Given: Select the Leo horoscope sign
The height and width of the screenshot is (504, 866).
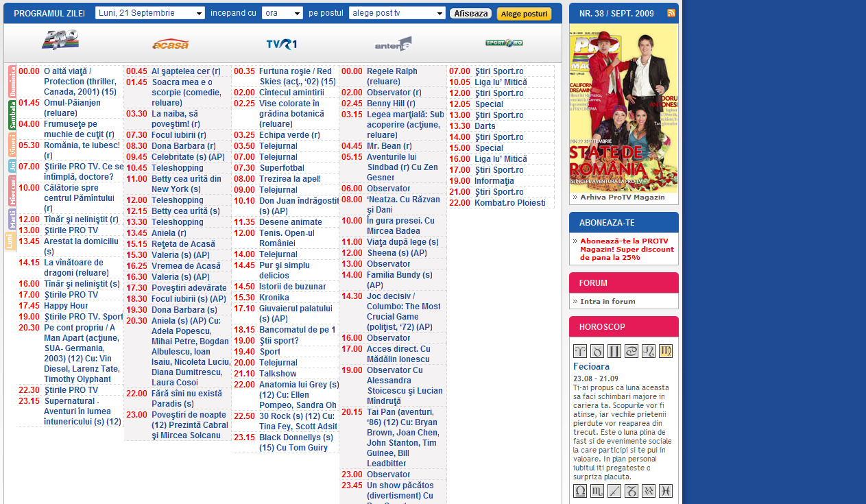Looking at the screenshot, I should pyautogui.click(x=649, y=351).
